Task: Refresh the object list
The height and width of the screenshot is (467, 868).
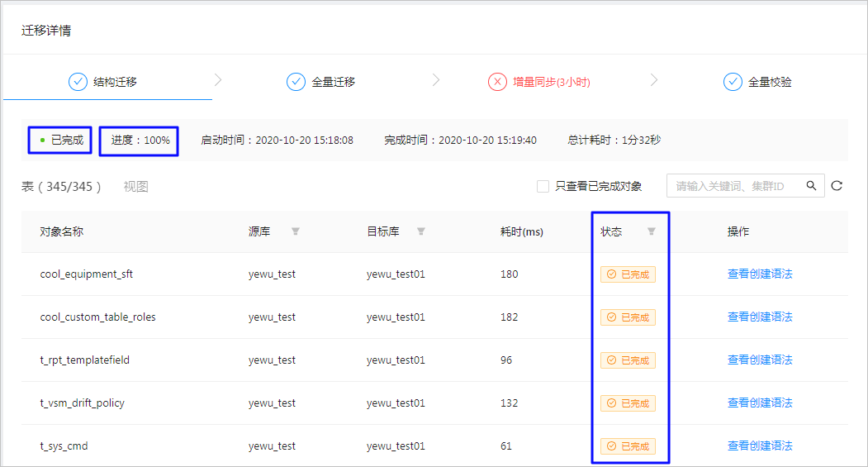Action: (x=837, y=186)
